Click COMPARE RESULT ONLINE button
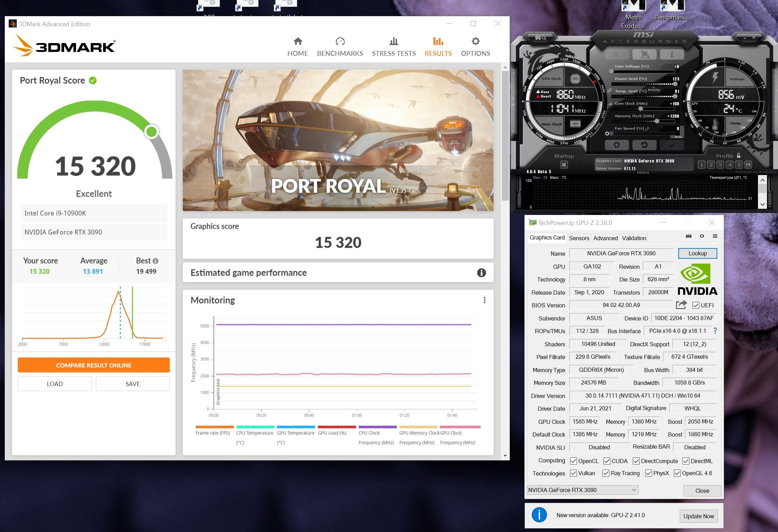Viewport: 778px width, 532px height. tap(93, 365)
